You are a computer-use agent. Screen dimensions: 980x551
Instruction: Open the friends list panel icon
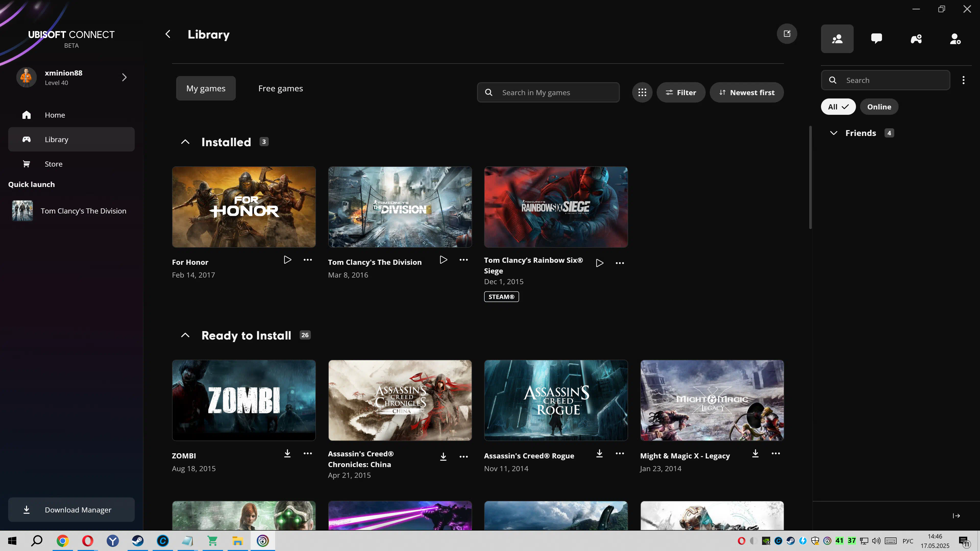tap(837, 39)
